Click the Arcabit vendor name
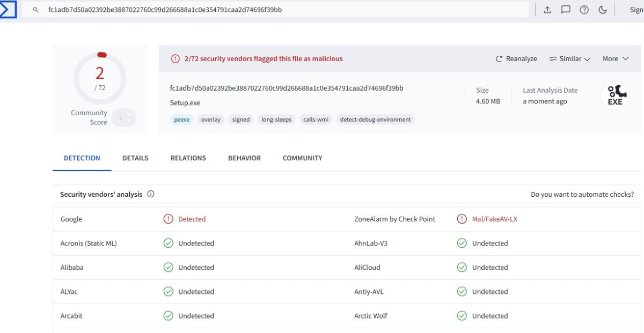644x333 pixels. (x=71, y=316)
